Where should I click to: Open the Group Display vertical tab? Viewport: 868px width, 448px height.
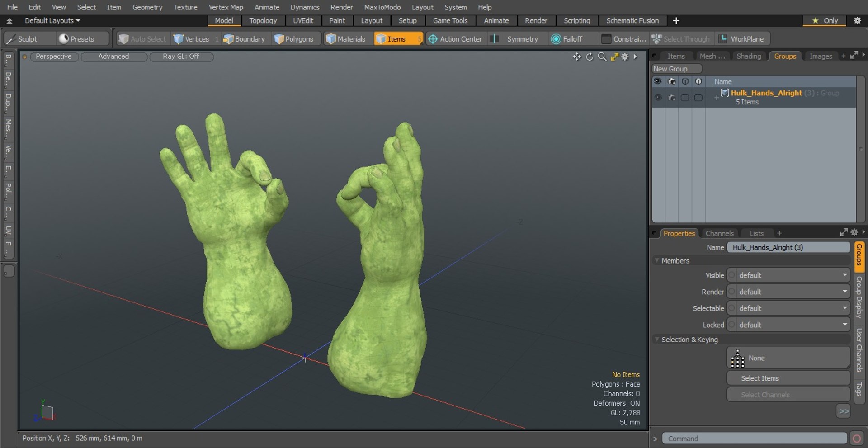pos(859,297)
